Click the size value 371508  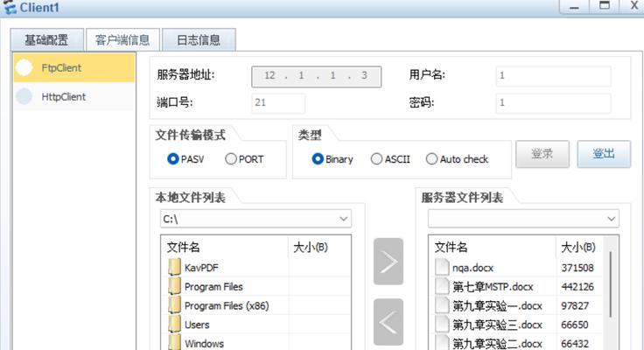pyautogui.click(x=577, y=268)
